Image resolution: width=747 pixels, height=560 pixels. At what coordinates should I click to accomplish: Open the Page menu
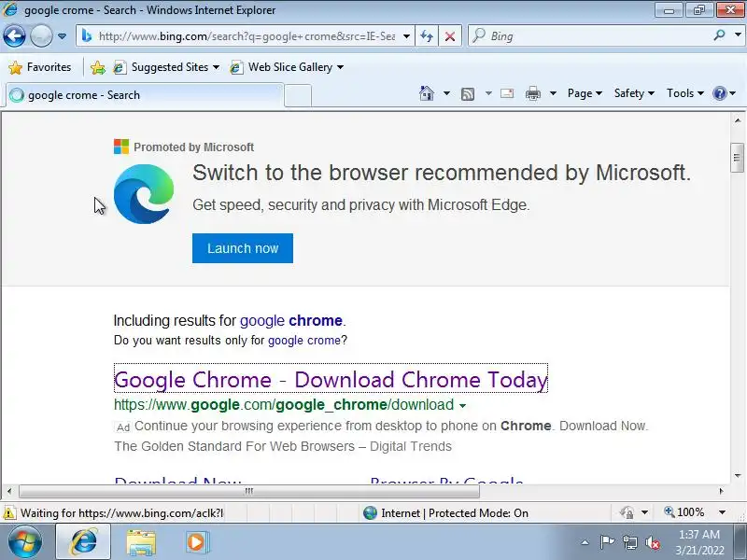585,93
